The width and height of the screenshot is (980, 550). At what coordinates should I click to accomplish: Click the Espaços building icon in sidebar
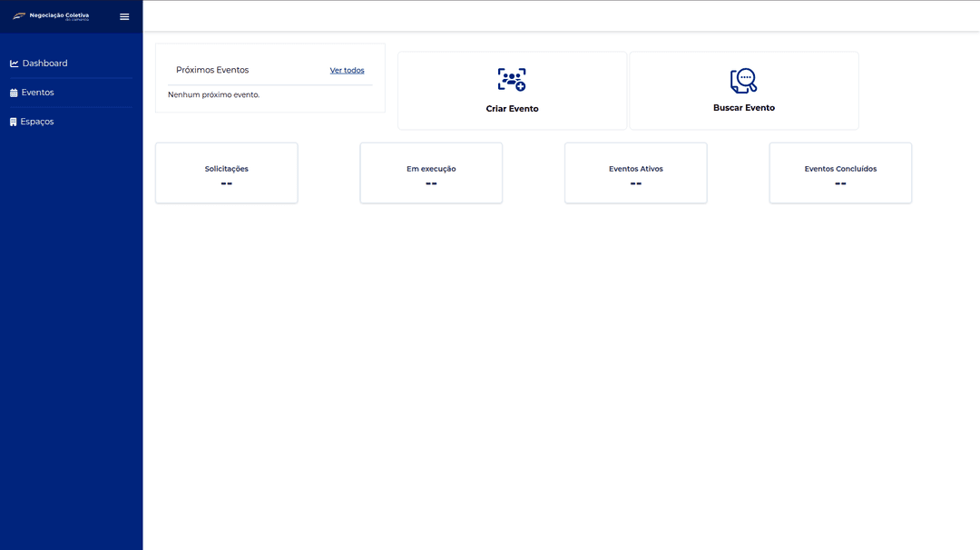tap(14, 122)
